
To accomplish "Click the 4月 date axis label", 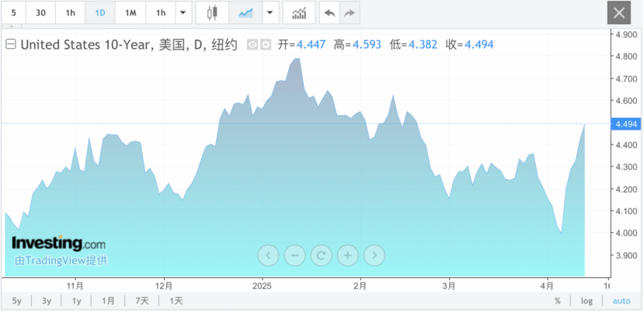I will [x=547, y=286].
